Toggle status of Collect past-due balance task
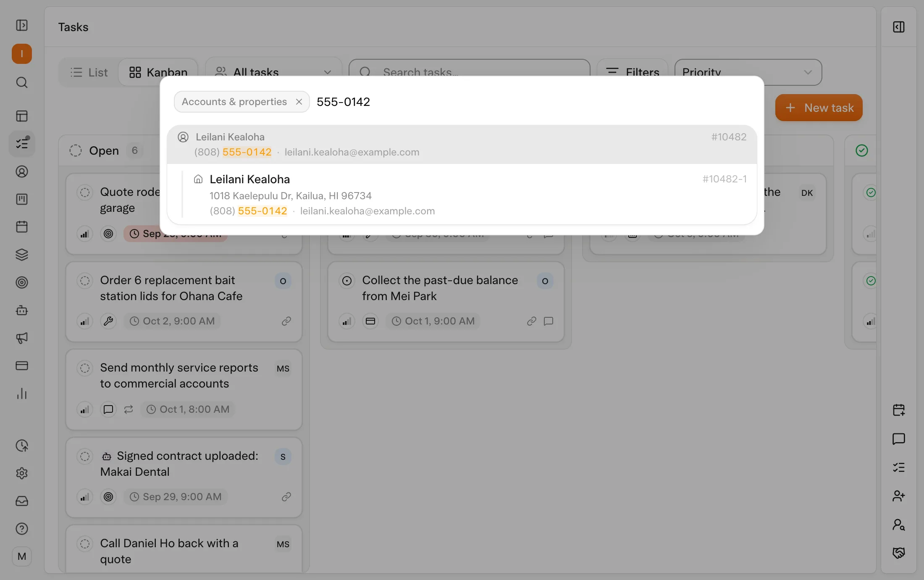924x580 pixels. click(347, 280)
